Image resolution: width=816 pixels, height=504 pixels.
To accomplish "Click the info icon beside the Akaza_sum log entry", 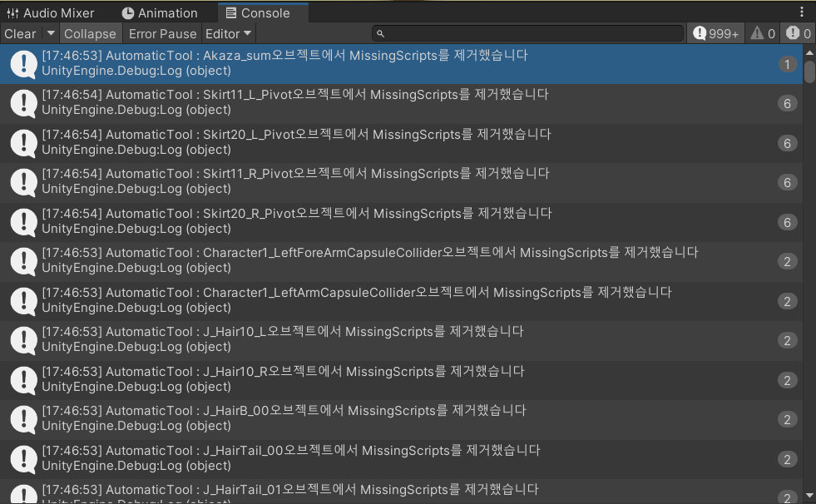I will (x=22, y=63).
